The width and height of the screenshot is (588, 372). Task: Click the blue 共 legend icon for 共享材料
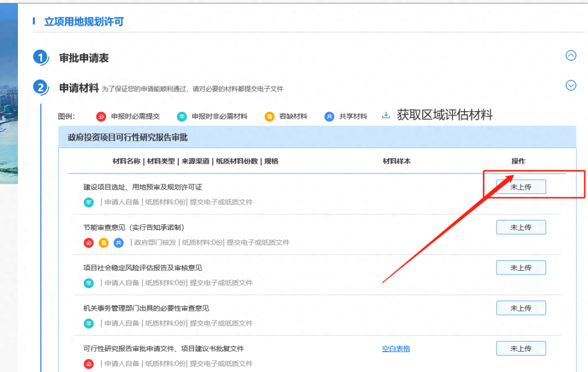[329, 117]
